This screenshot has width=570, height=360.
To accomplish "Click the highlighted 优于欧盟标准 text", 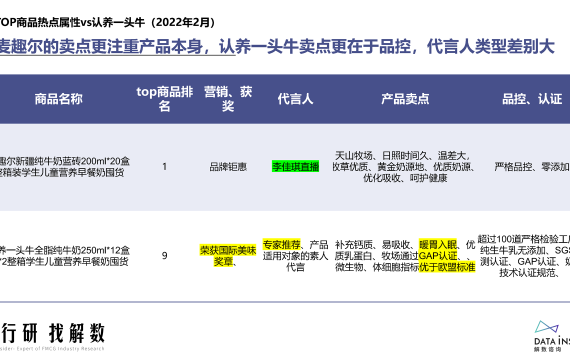I will [x=447, y=267].
